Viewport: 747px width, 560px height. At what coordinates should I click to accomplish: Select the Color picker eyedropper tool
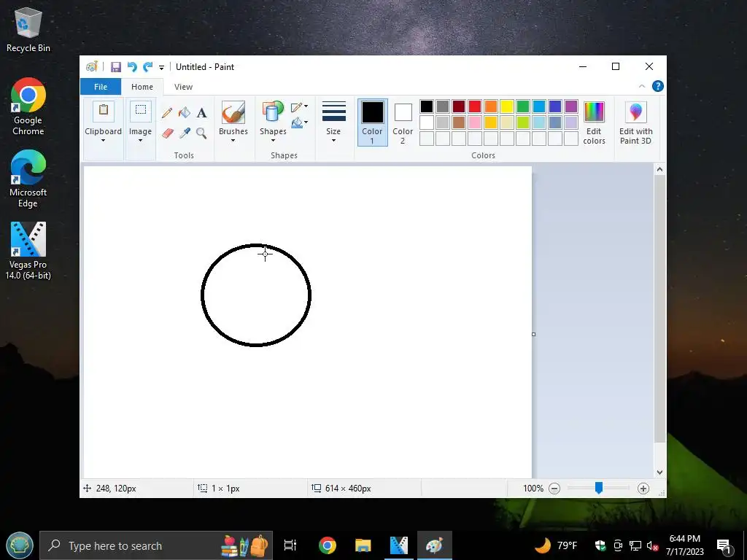(x=185, y=133)
